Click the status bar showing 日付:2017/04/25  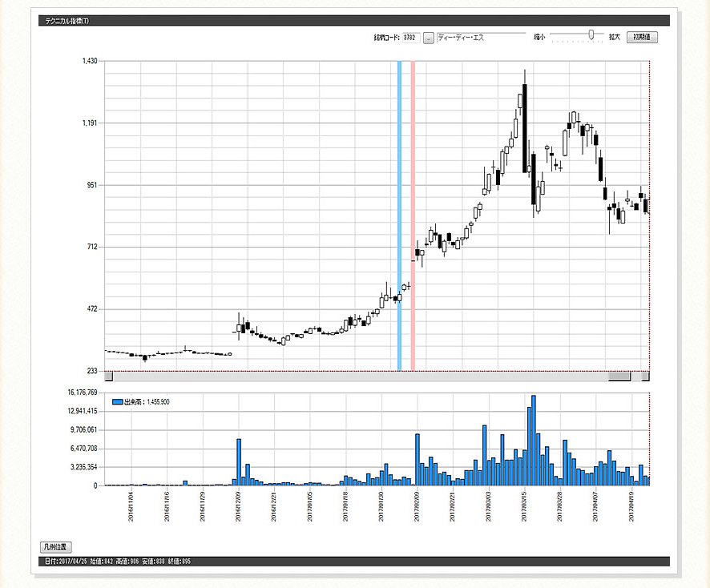(x=118, y=562)
